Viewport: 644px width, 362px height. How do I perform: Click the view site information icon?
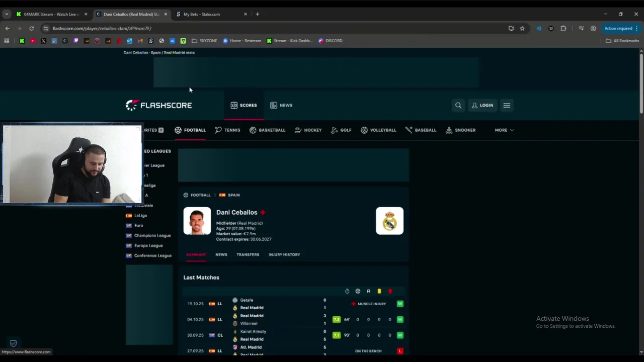pyautogui.click(x=46, y=28)
